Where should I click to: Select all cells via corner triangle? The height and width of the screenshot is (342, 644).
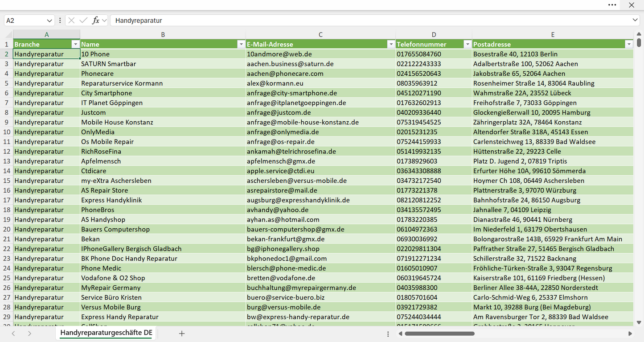coord(8,35)
